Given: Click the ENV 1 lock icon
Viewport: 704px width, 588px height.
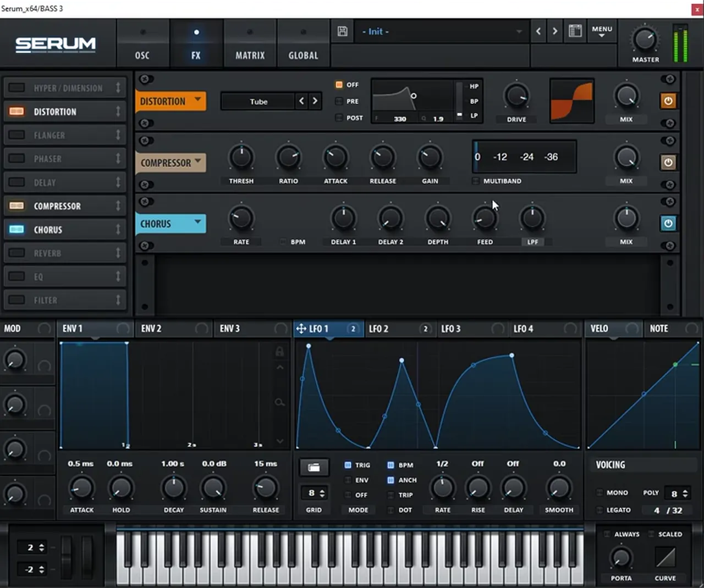Looking at the screenshot, I should pyautogui.click(x=279, y=351).
